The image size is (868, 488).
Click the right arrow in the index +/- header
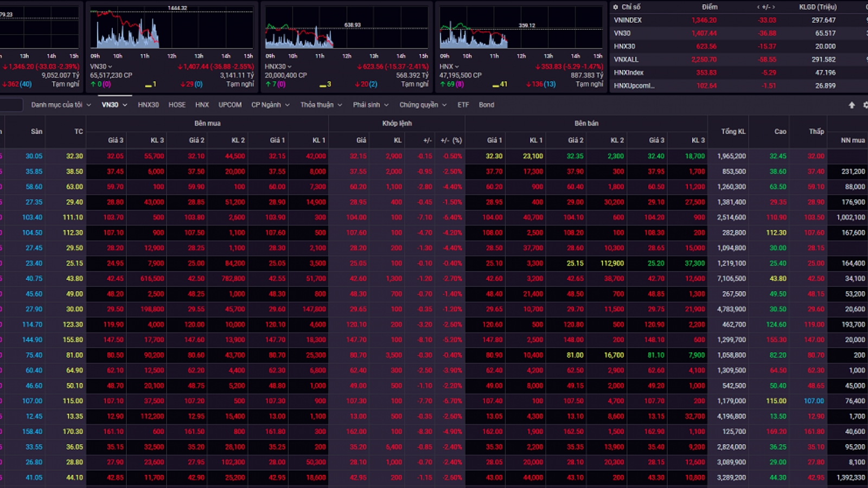pyautogui.click(x=774, y=7)
